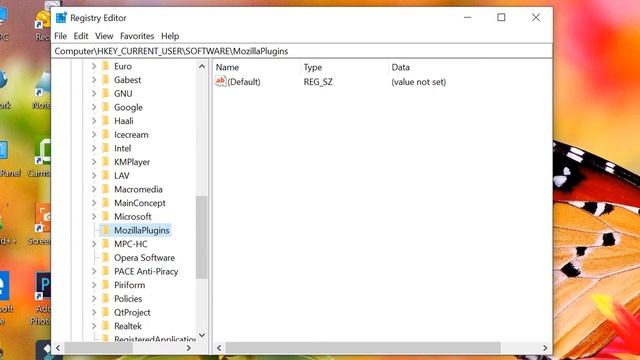Expand the QtProject key

click(94, 312)
